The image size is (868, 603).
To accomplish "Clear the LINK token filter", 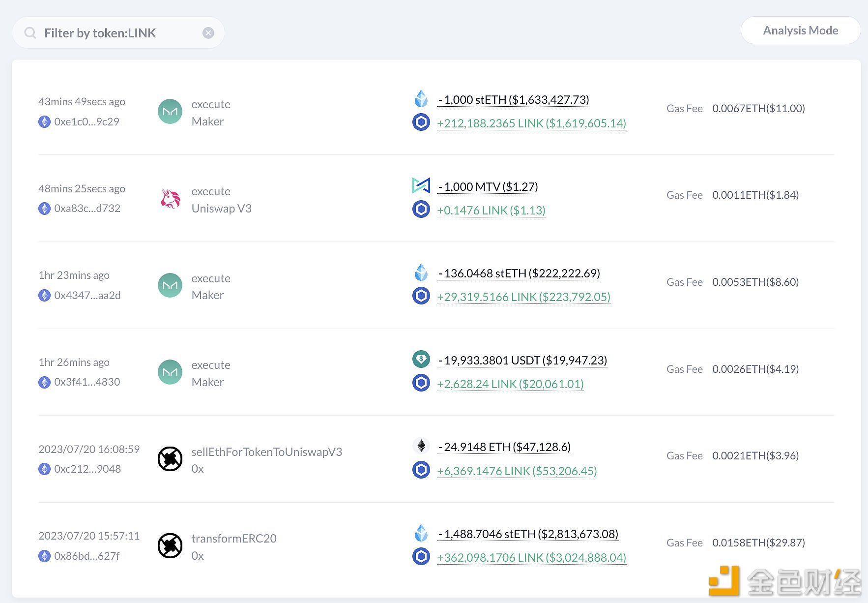I will click(208, 33).
